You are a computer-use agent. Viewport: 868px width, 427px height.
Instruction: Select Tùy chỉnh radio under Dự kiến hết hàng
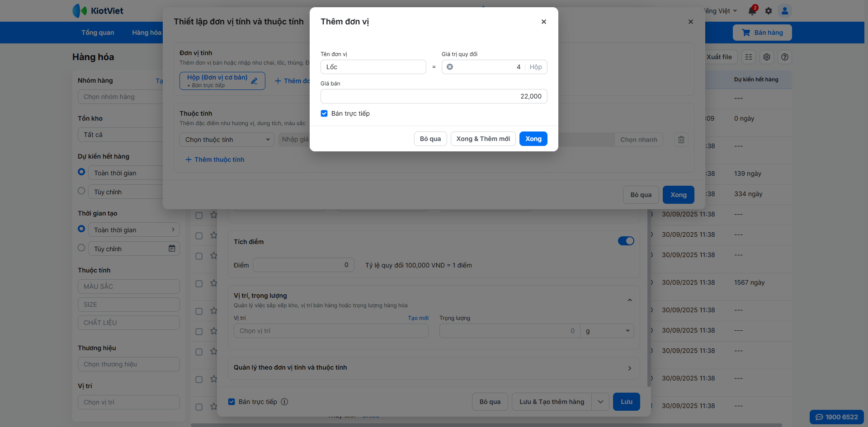tap(81, 191)
